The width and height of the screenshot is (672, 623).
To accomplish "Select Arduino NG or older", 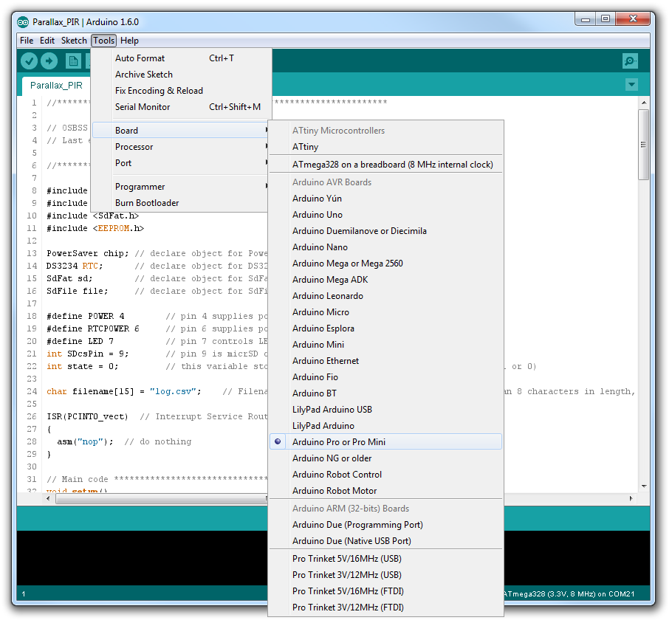I will tap(385, 458).
